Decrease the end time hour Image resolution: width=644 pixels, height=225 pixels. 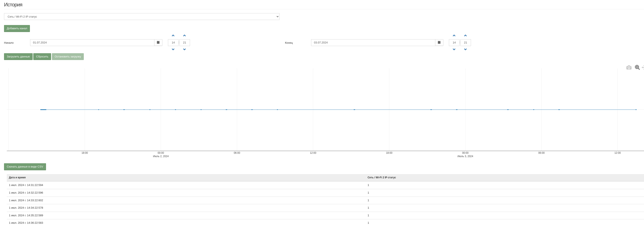point(454,49)
